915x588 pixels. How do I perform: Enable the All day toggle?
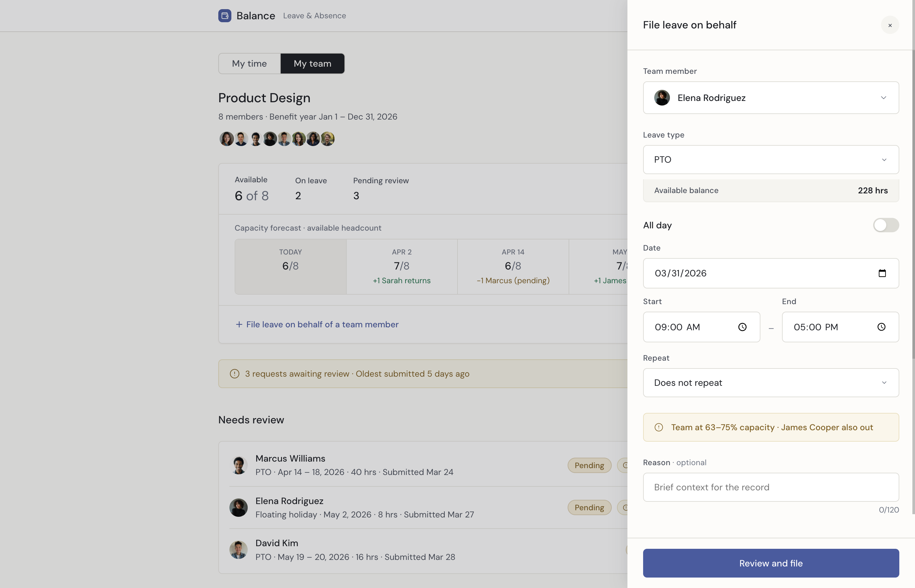885,225
